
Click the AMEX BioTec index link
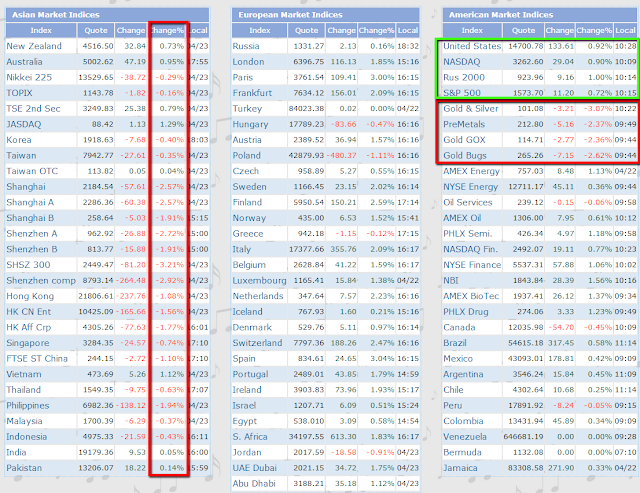[x=471, y=296]
